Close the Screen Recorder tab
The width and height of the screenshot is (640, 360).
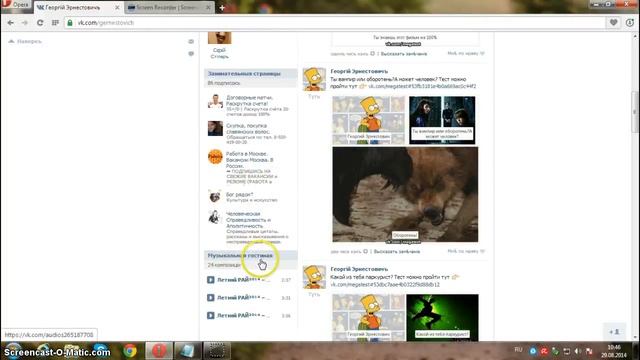pyautogui.click(x=208, y=7)
